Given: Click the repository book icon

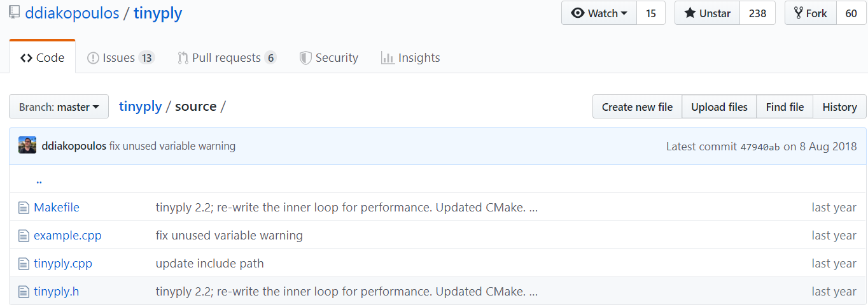Looking at the screenshot, I should tap(14, 13).
